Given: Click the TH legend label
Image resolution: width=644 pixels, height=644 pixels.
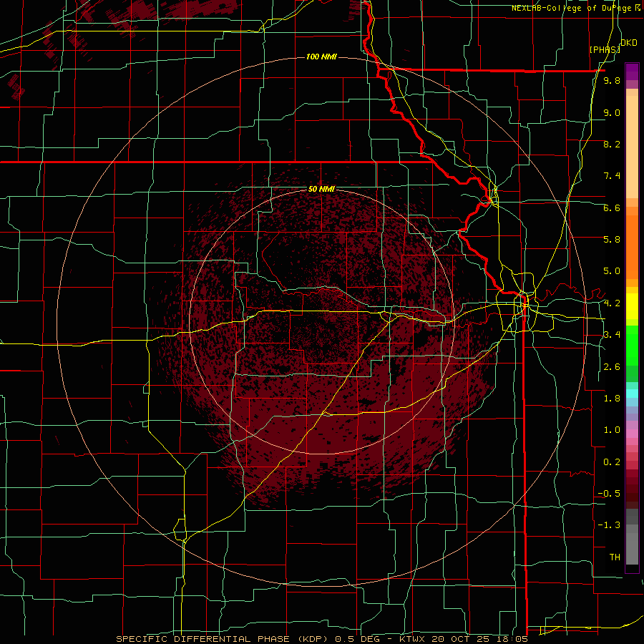Looking at the screenshot, I should [x=615, y=557].
